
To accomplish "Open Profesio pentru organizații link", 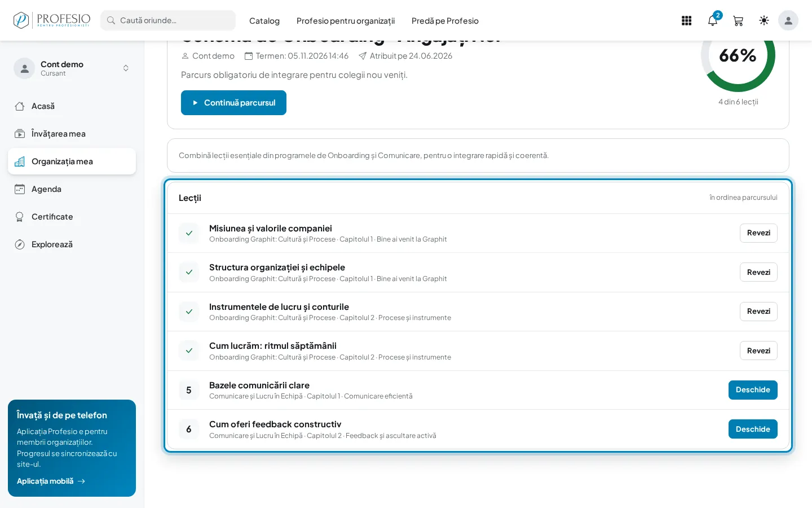I will coord(346,21).
